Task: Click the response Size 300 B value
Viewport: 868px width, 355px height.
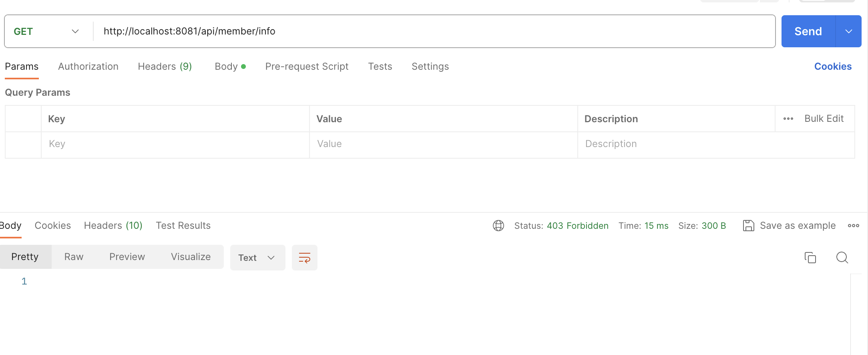Action: [713, 226]
